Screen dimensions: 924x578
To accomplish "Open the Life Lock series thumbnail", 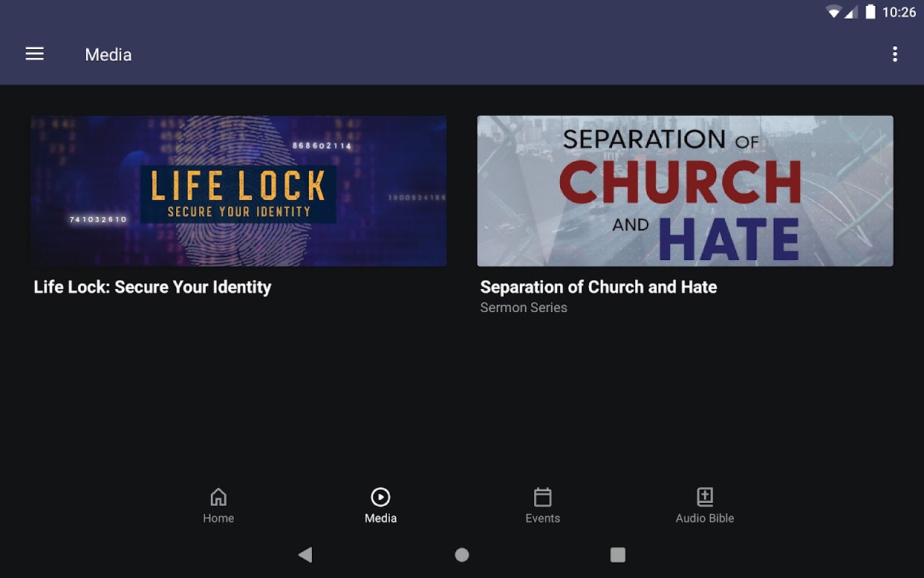I will point(239,191).
